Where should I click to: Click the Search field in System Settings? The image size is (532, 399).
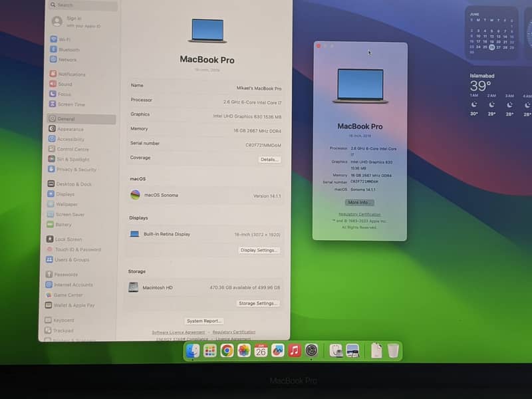(82, 5)
